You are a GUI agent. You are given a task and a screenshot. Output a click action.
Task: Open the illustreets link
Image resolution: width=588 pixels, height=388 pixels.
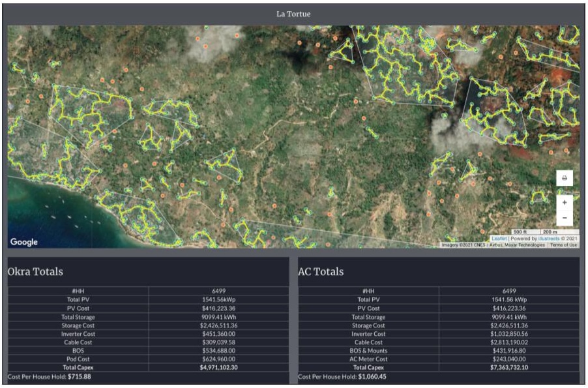pos(550,239)
